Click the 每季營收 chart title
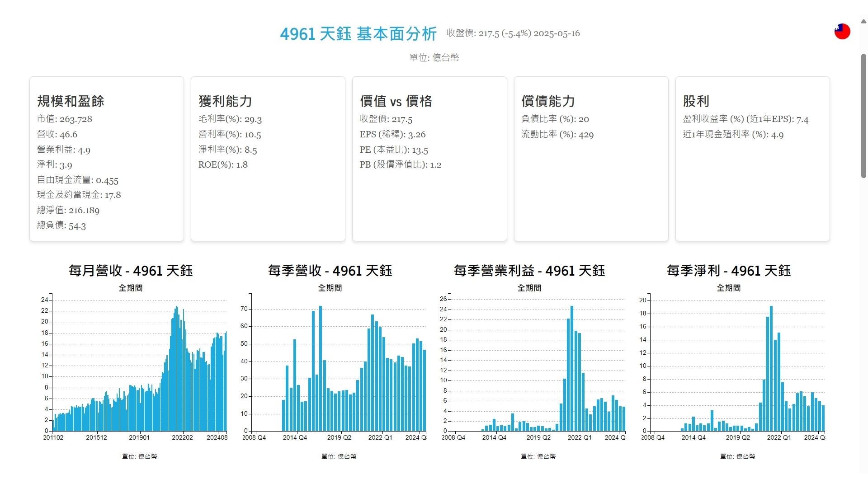The height and width of the screenshot is (488, 868). [330, 271]
